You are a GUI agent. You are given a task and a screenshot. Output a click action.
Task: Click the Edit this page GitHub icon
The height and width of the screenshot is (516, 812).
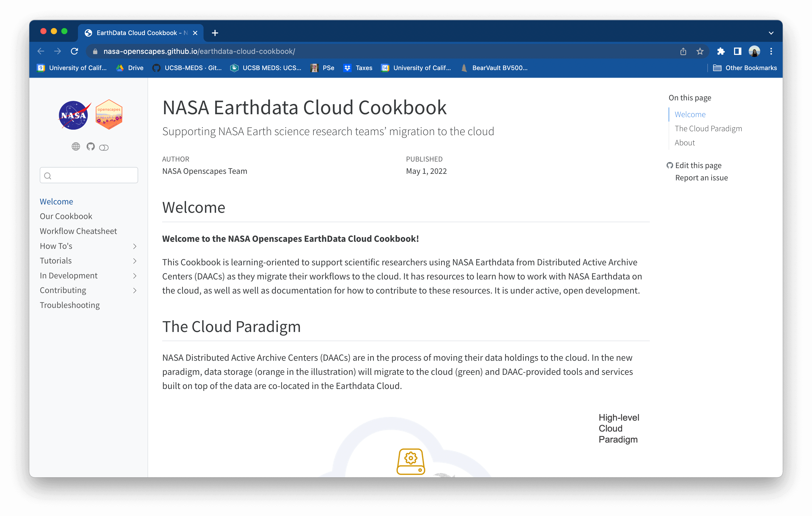click(x=669, y=165)
